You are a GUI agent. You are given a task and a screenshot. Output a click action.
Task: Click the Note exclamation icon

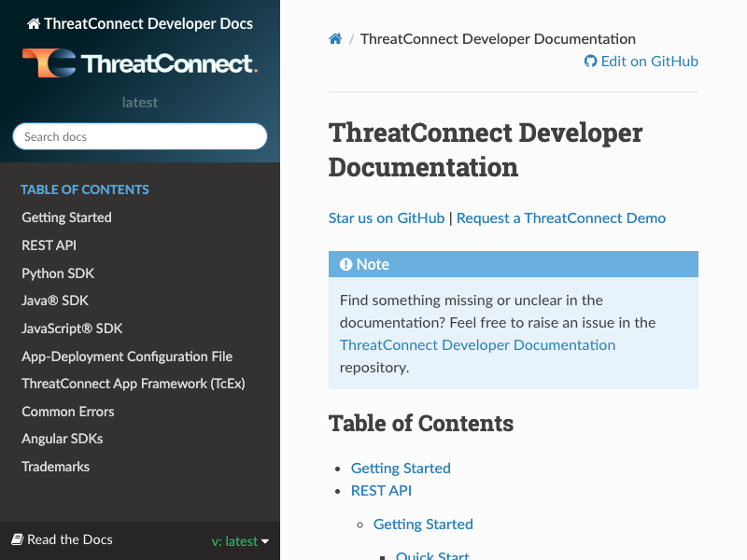pos(345,264)
